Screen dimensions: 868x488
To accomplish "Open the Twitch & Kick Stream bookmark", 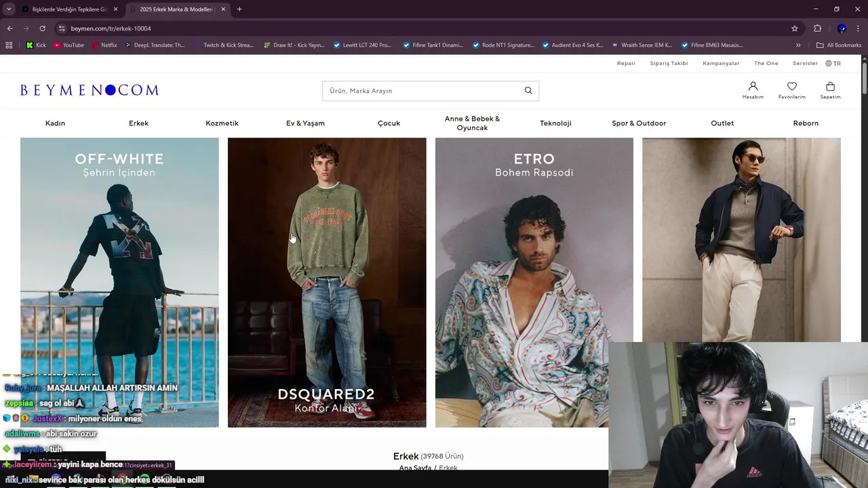I will tap(224, 45).
